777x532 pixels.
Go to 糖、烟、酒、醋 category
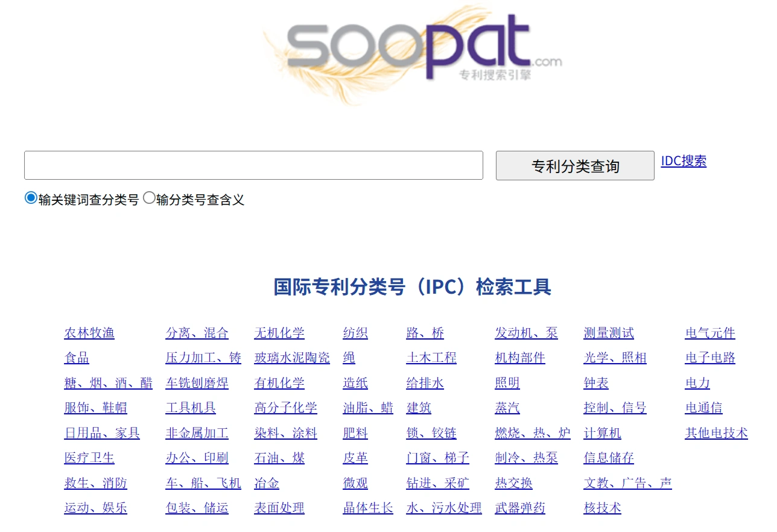tap(108, 383)
